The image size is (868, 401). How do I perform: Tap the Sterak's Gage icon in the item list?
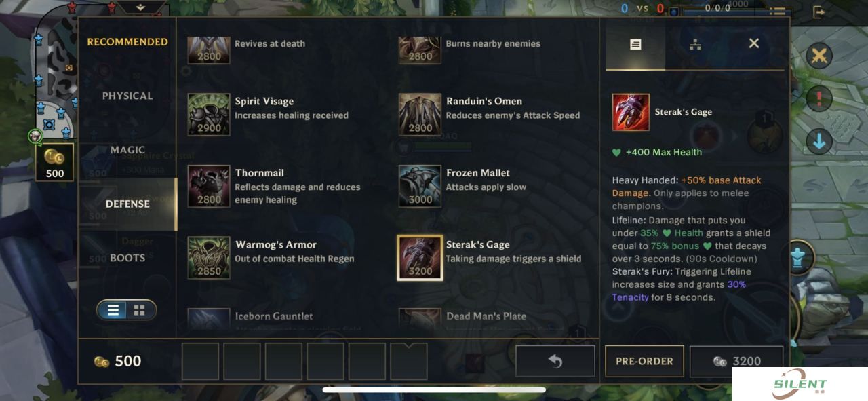click(420, 258)
